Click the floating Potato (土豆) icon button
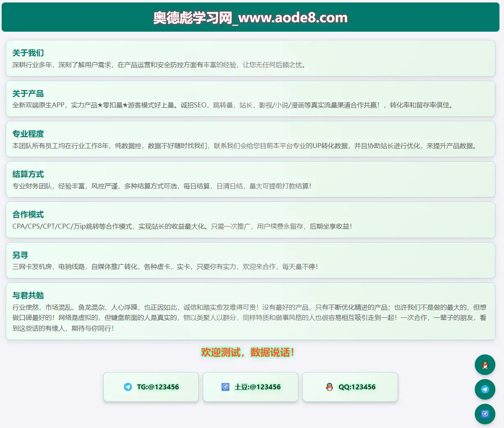The image size is (504, 428). point(485,414)
